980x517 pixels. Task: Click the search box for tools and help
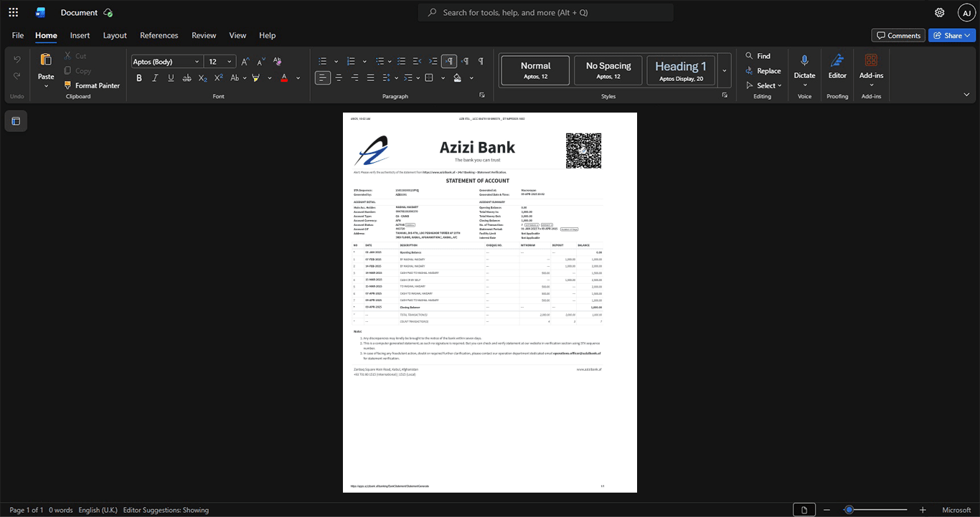pos(546,12)
